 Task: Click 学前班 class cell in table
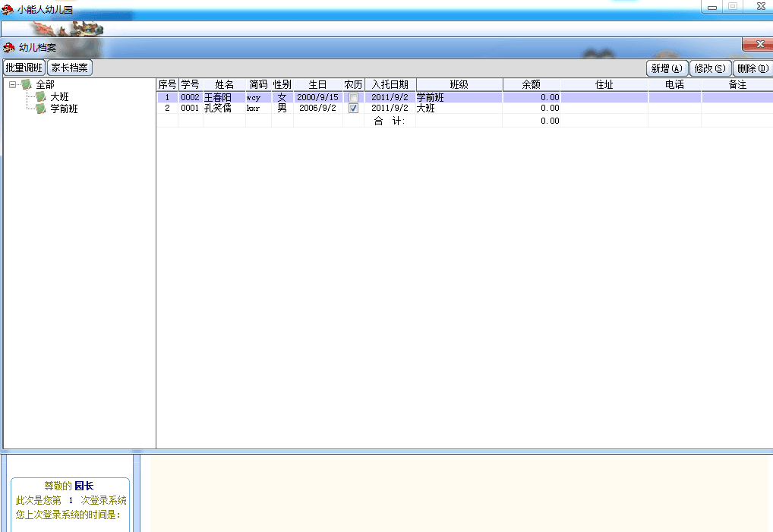pos(459,98)
